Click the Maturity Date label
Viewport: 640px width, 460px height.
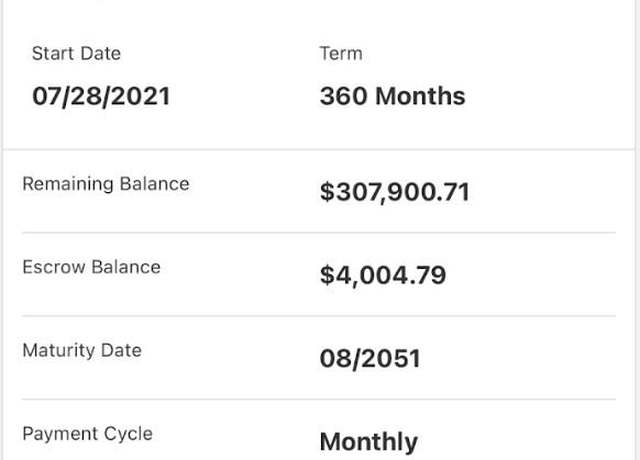82,350
